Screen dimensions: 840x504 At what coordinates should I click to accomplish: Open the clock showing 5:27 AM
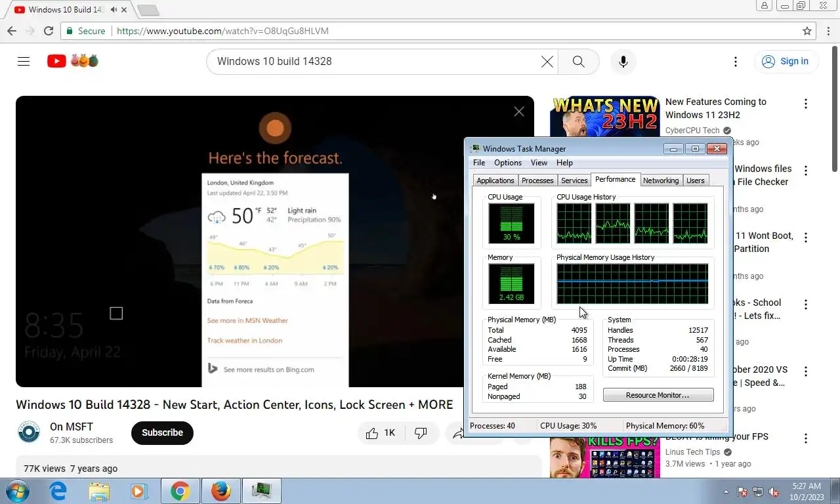coord(807,491)
